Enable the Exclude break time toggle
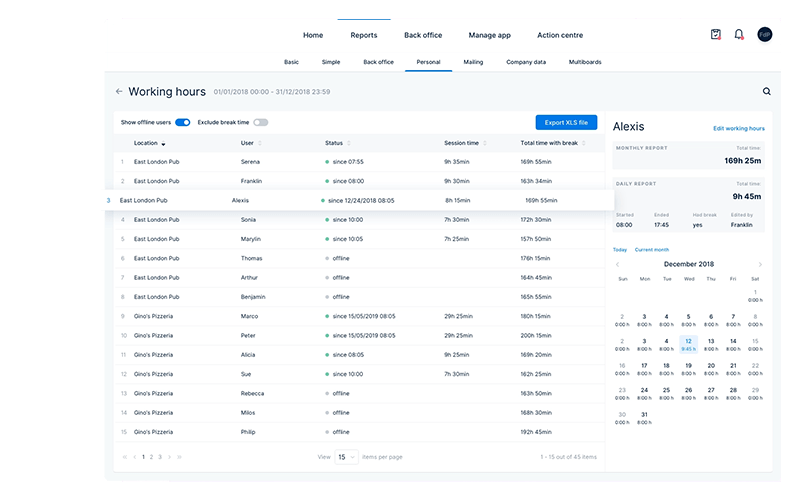 pos(260,122)
